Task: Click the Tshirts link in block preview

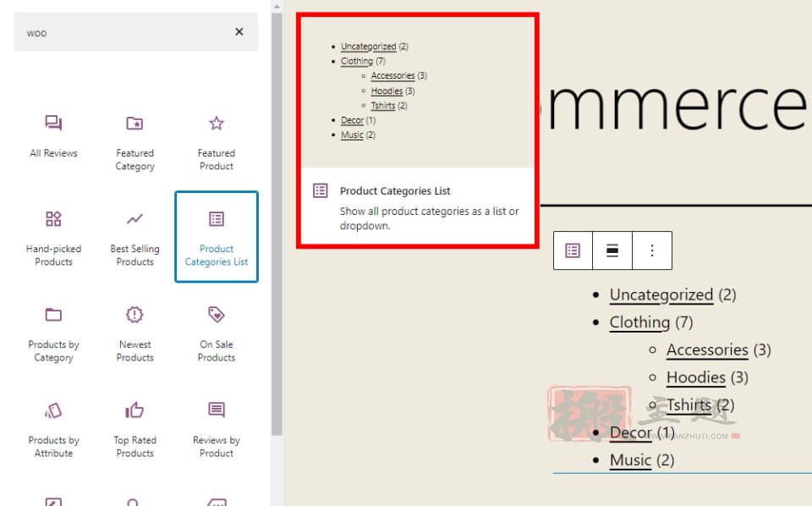Action: (383, 106)
